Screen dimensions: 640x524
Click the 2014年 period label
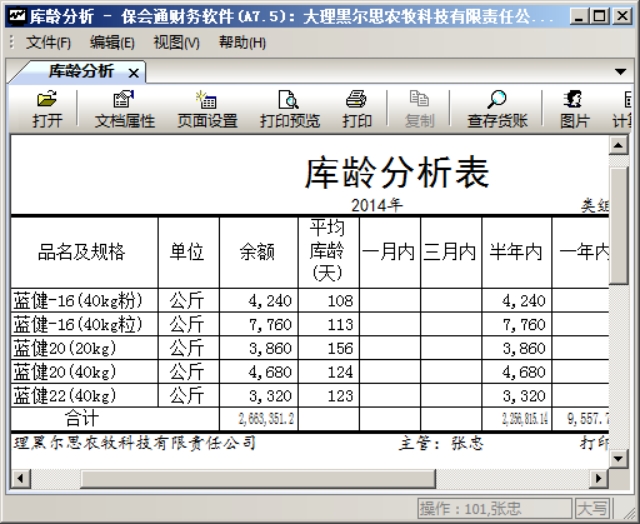tap(377, 205)
